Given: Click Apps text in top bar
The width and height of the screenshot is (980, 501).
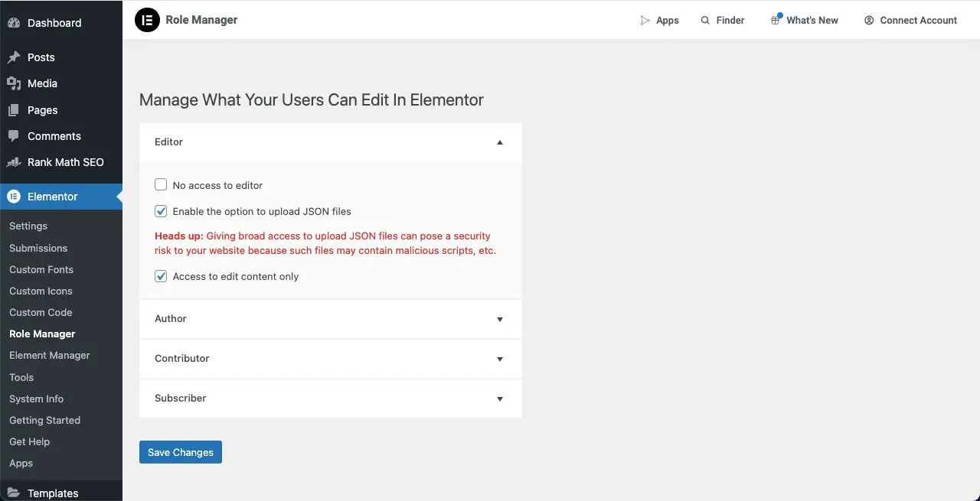Looking at the screenshot, I should point(668,21).
